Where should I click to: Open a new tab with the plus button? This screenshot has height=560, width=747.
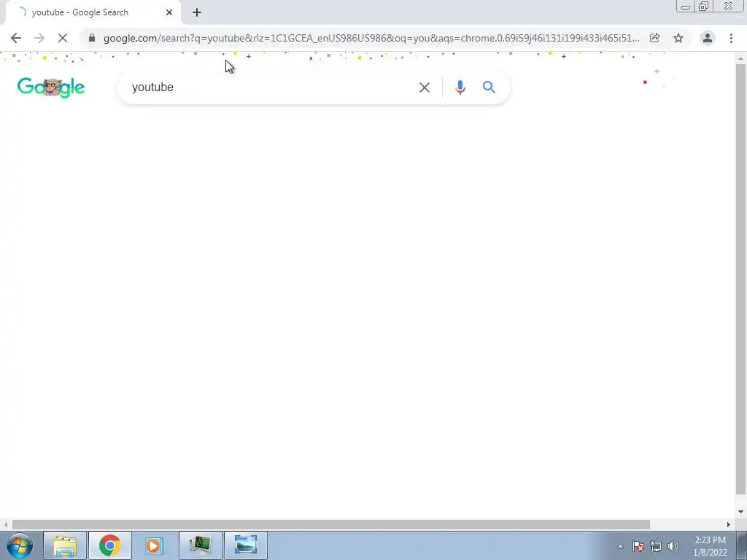[x=197, y=12]
